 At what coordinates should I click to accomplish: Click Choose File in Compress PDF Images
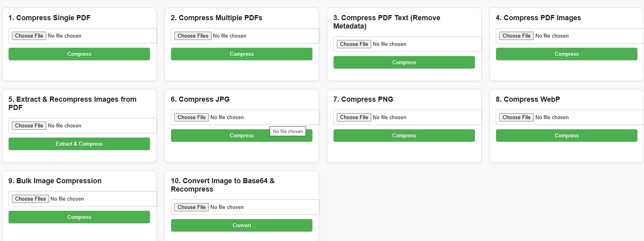click(516, 36)
